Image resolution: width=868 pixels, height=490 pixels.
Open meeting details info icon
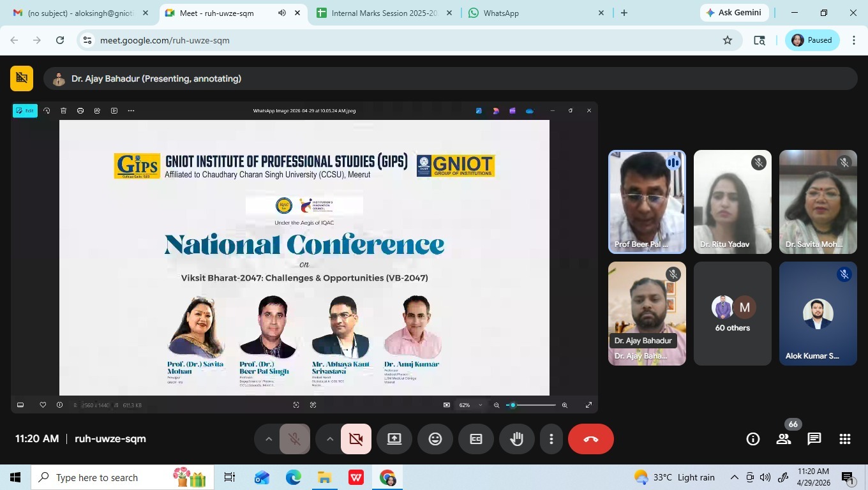click(753, 439)
